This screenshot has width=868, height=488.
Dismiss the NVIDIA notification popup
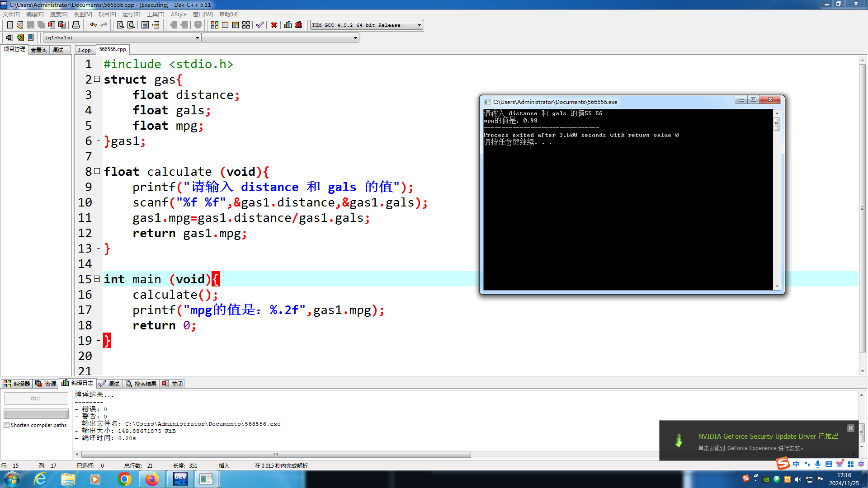coord(850,428)
